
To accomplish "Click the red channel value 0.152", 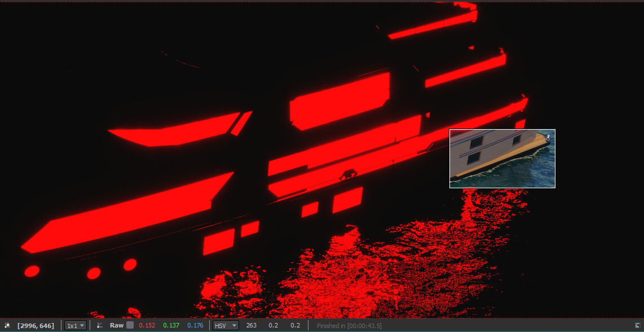I will [147, 325].
